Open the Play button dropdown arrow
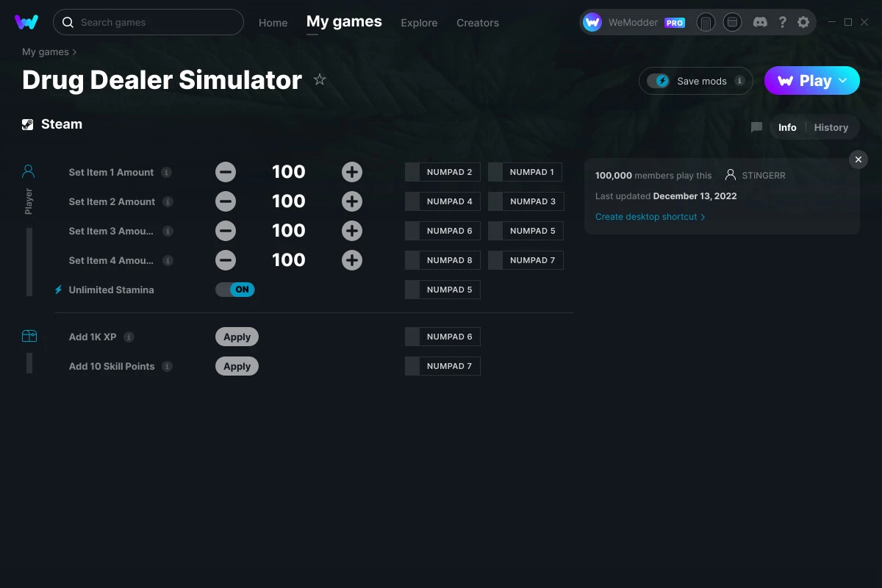 [842, 81]
